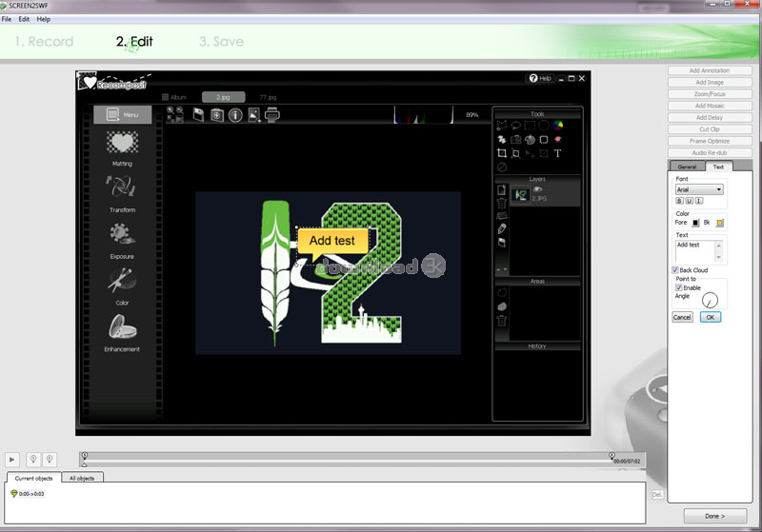
Task: Click the delete area trash icon
Action: point(502,321)
